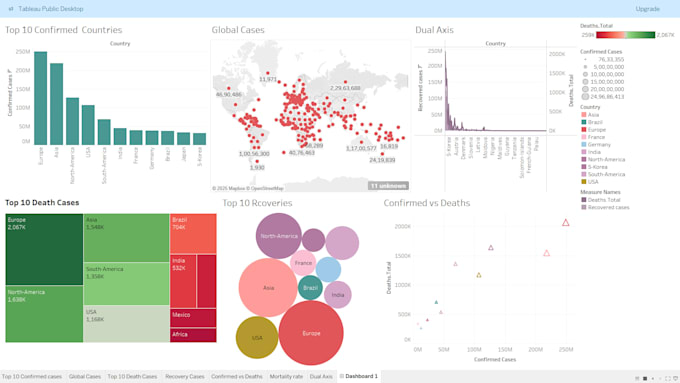Click the India 532K treemap tile
680x383 pixels.
(183, 281)
